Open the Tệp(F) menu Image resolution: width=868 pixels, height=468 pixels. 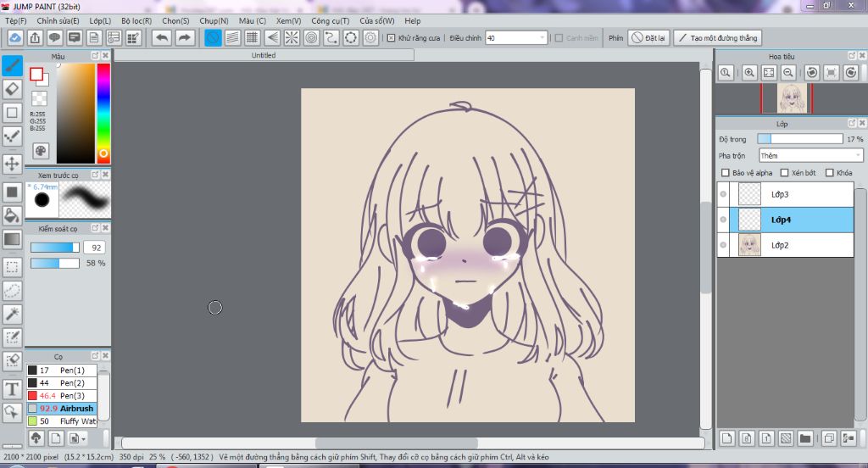pyautogui.click(x=15, y=20)
